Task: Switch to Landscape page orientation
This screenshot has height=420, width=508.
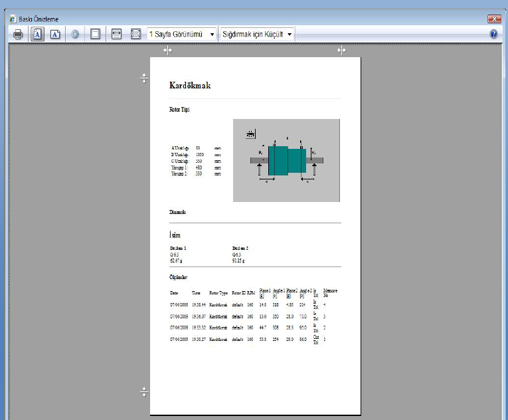Action: [x=56, y=34]
